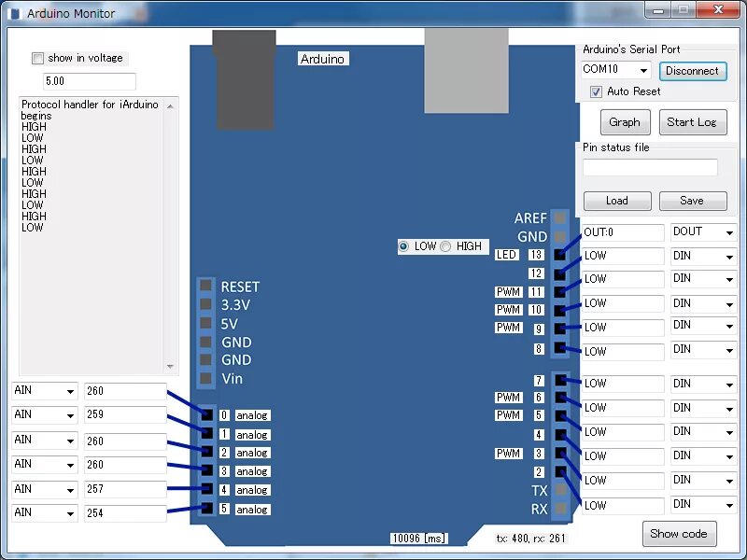Click the PWM pin 5 connector square
The height and width of the screenshot is (560, 747).
(560, 415)
